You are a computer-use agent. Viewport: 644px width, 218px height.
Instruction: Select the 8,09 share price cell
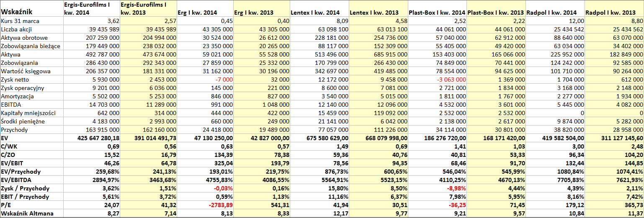click(x=319, y=21)
